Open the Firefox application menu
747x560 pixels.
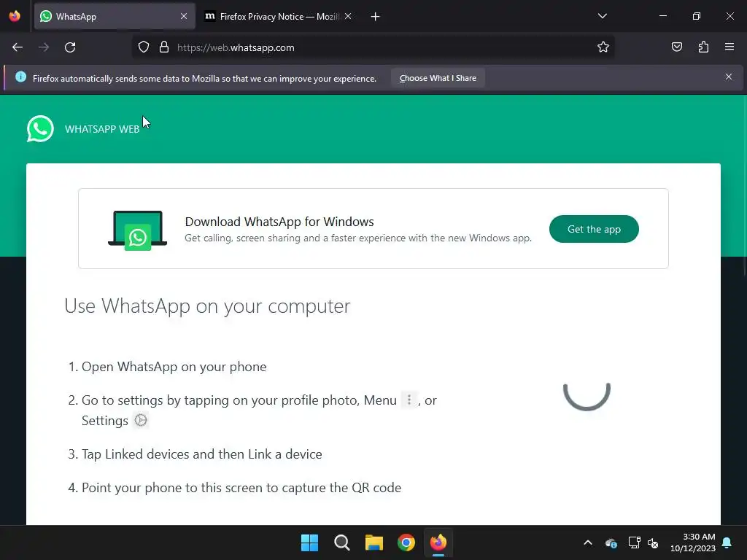[x=729, y=47]
